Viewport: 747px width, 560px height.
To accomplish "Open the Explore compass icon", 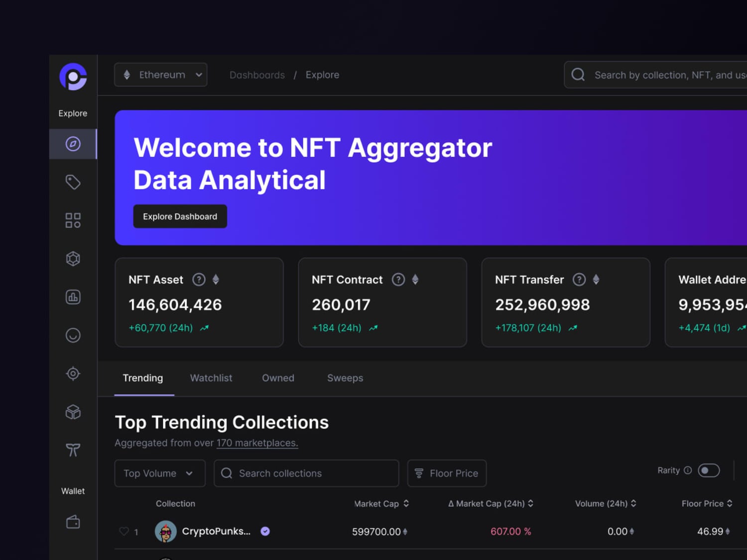I will (x=73, y=144).
